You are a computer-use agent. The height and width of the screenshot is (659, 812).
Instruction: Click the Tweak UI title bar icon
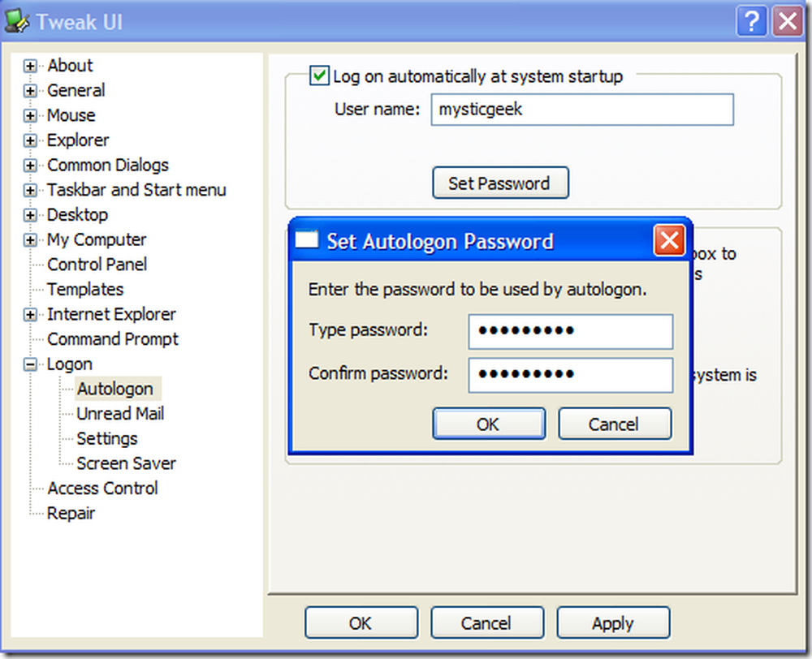tap(16, 22)
